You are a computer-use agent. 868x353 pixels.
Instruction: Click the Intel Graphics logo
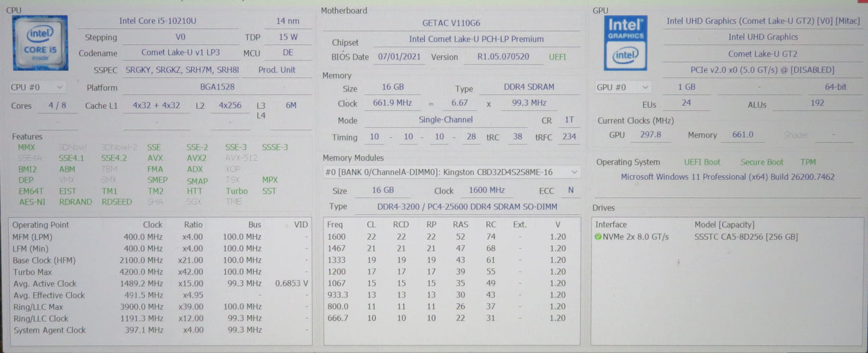(627, 43)
